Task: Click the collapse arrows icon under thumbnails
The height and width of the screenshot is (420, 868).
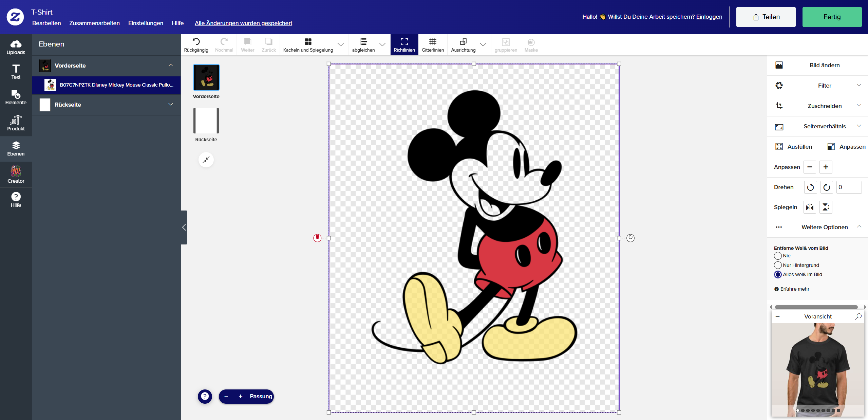Action: coord(206,160)
